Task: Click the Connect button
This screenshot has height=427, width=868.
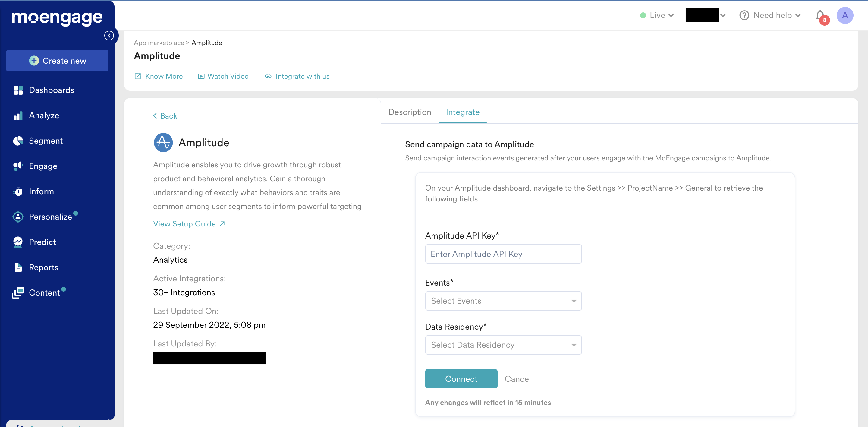Action: [461, 379]
